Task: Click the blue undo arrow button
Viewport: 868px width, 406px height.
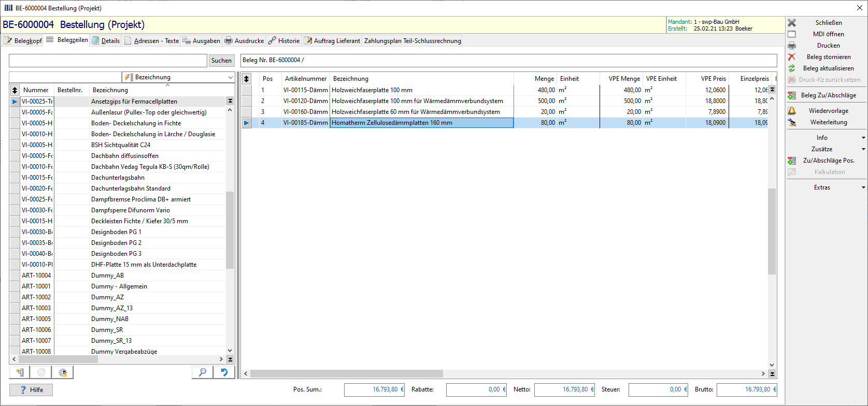Action: pyautogui.click(x=224, y=372)
